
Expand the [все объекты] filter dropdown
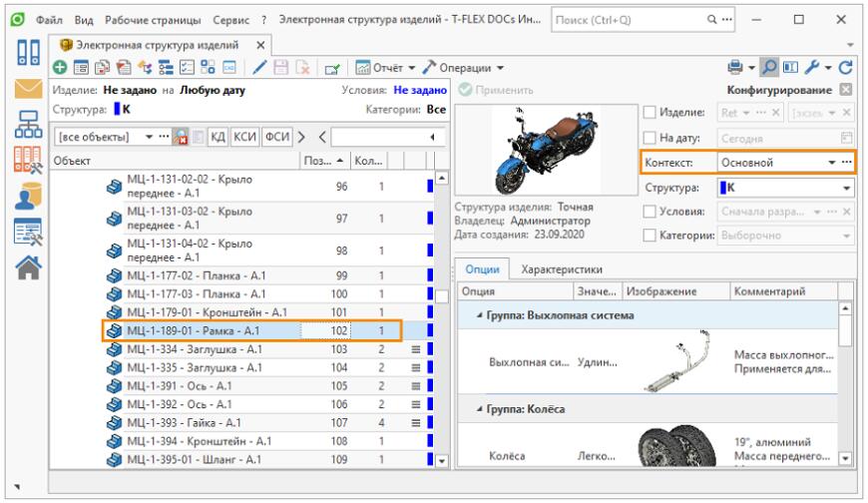150,136
